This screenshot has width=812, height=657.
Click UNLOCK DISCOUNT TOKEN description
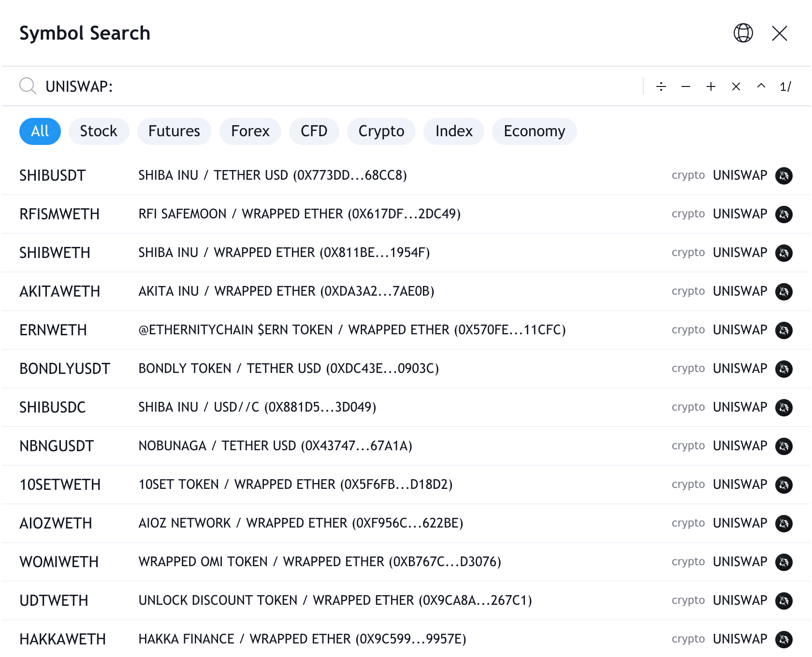[335, 600]
